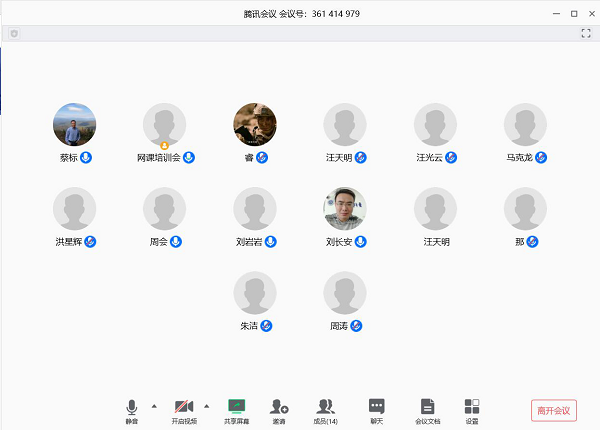Select participant 刘长安's avatar photo
The image size is (600, 430).
pos(345,209)
